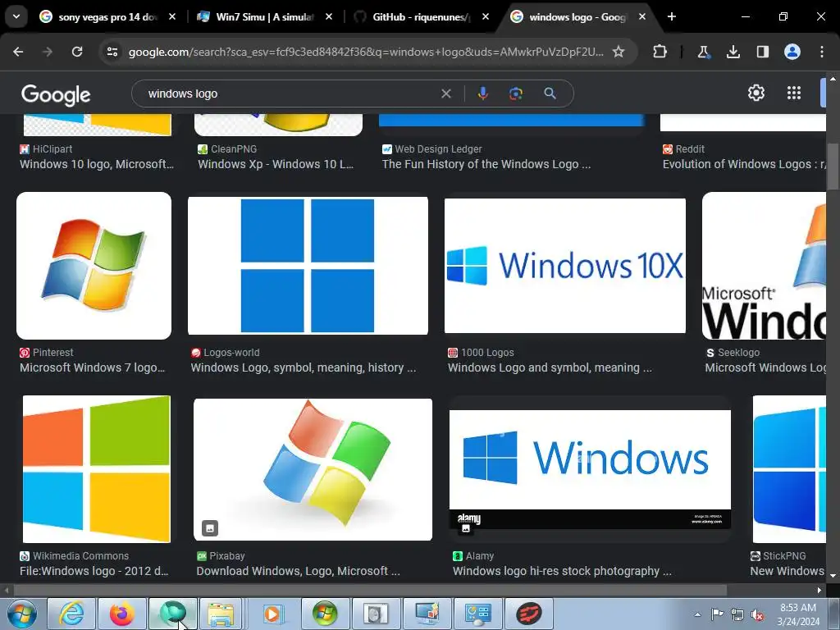840x630 pixels.
Task: Show hidden system tray icons
Action: tap(697, 614)
